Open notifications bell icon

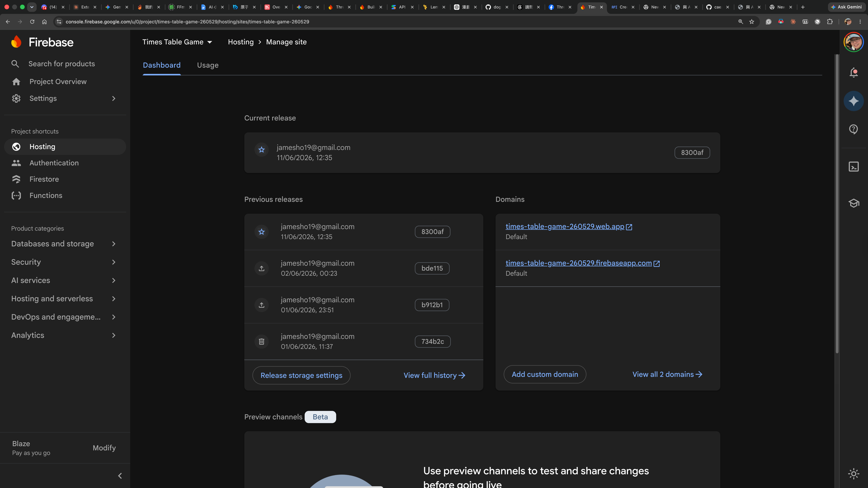pyautogui.click(x=854, y=72)
